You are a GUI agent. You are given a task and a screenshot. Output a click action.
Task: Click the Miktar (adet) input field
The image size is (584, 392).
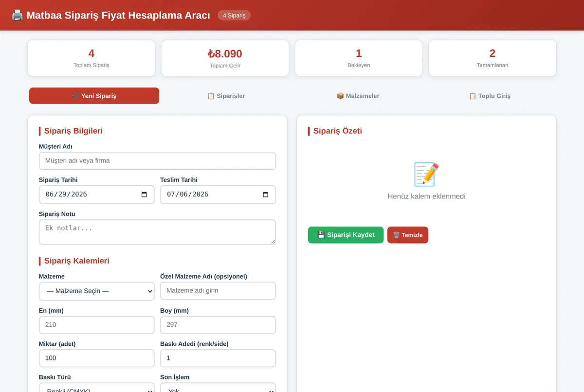tap(96, 358)
